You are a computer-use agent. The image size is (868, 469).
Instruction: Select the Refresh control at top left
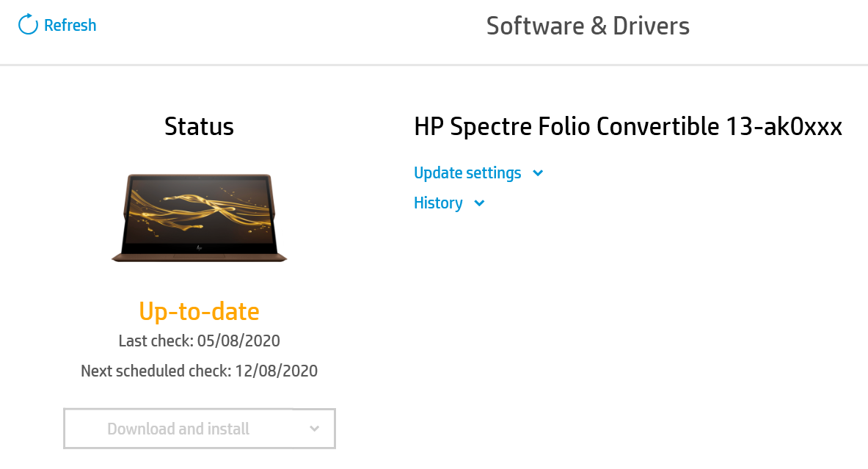(56, 24)
